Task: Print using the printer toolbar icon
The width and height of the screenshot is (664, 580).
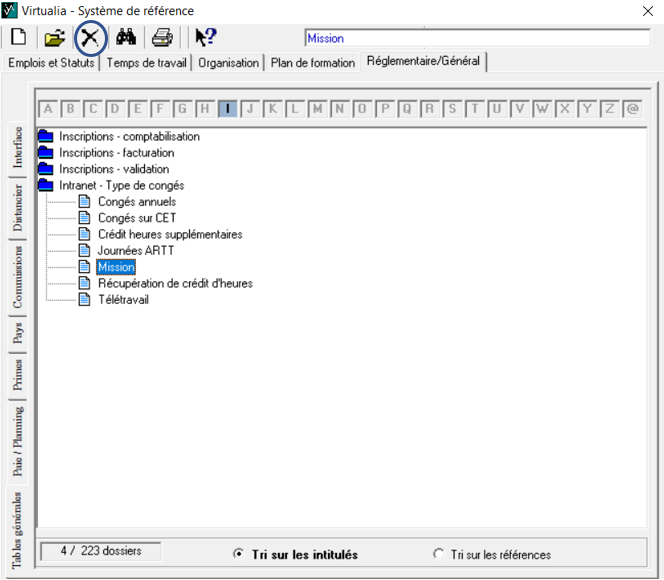Action: 161,38
